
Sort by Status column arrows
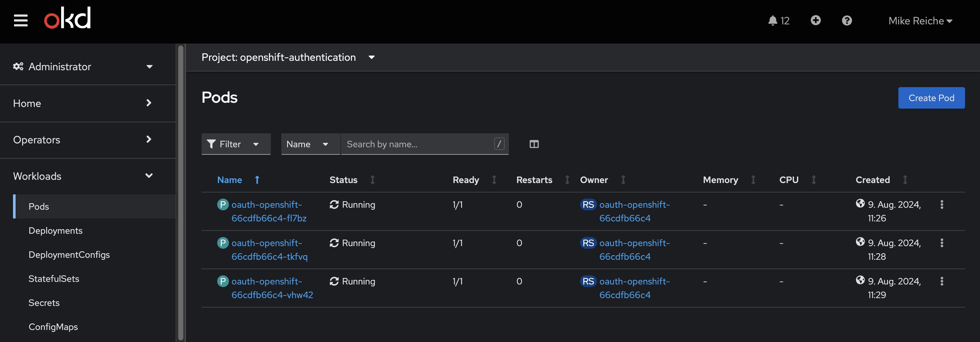coord(372,180)
